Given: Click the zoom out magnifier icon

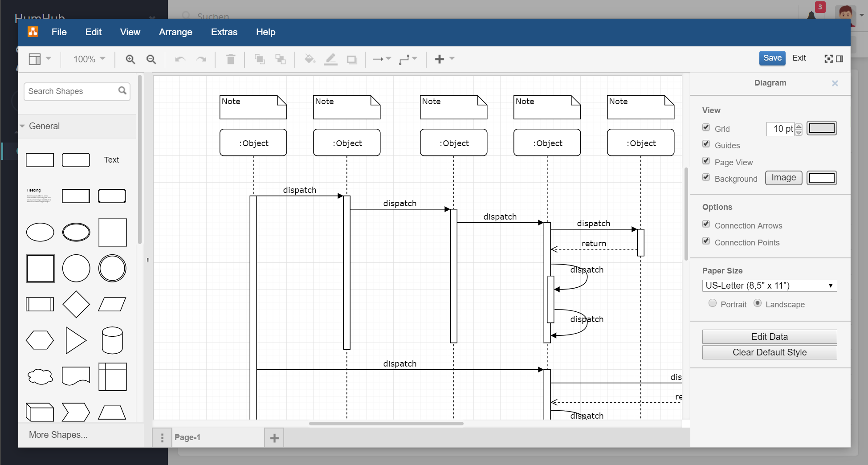Looking at the screenshot, I should click(x=151, y=59).
